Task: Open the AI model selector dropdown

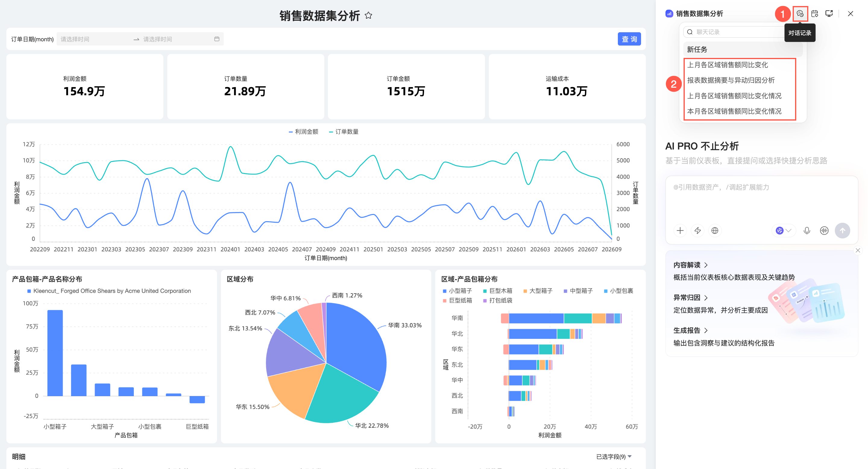Action: click(x=783, y=231)
